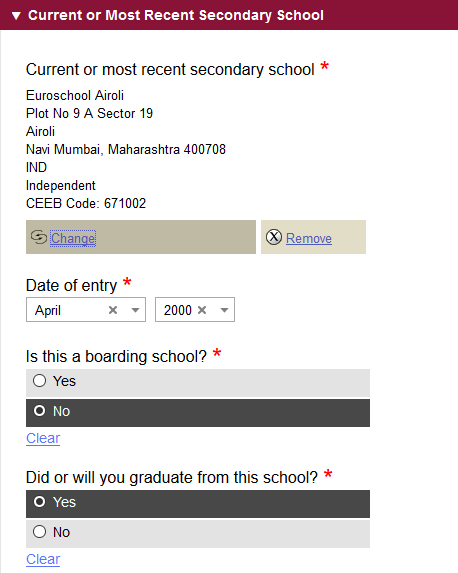Clear the boarding school answer
This screenshot has height=573, width=458.
click(x=43, y=438)
